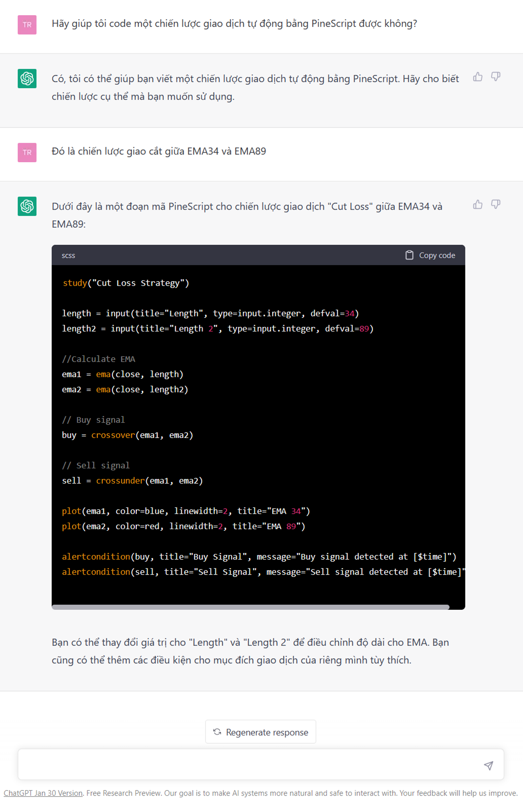The width and height of the screenshot is (523, 812).
Task: Click the code block's horizontal scrollbar
Action: point(250,607)
